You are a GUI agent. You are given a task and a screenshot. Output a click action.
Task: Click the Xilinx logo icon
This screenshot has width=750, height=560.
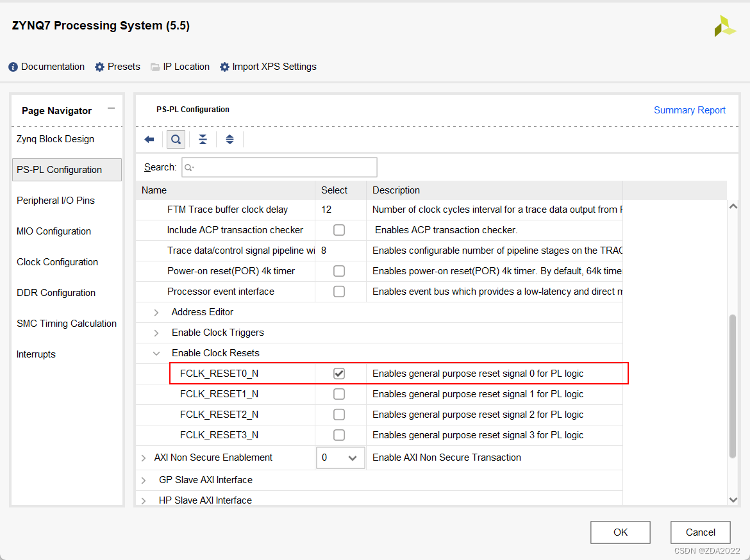tap(724, 26)
